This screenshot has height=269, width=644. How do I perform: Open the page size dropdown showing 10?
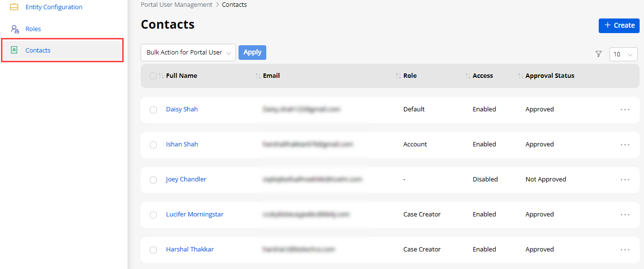coord(623,54)
